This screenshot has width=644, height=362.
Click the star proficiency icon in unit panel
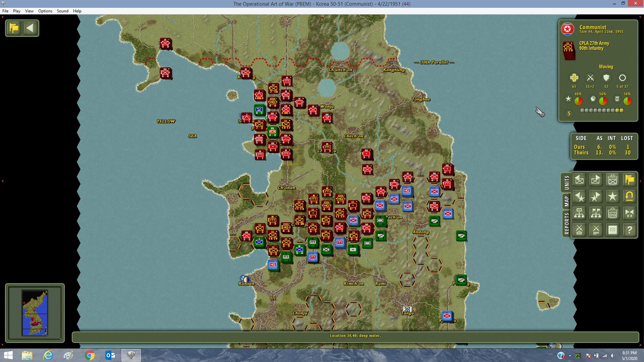coord(568,99)
